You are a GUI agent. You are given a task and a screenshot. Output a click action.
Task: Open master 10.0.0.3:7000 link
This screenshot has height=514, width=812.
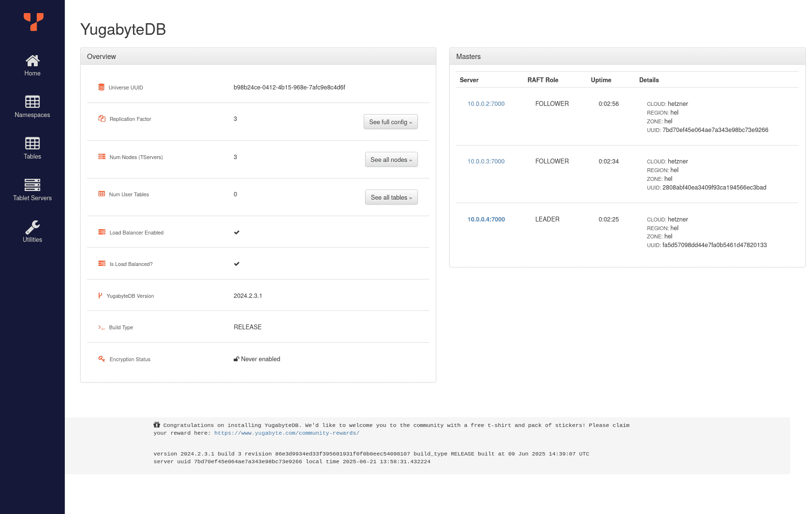pyautogui.click(x=486, y=162)
